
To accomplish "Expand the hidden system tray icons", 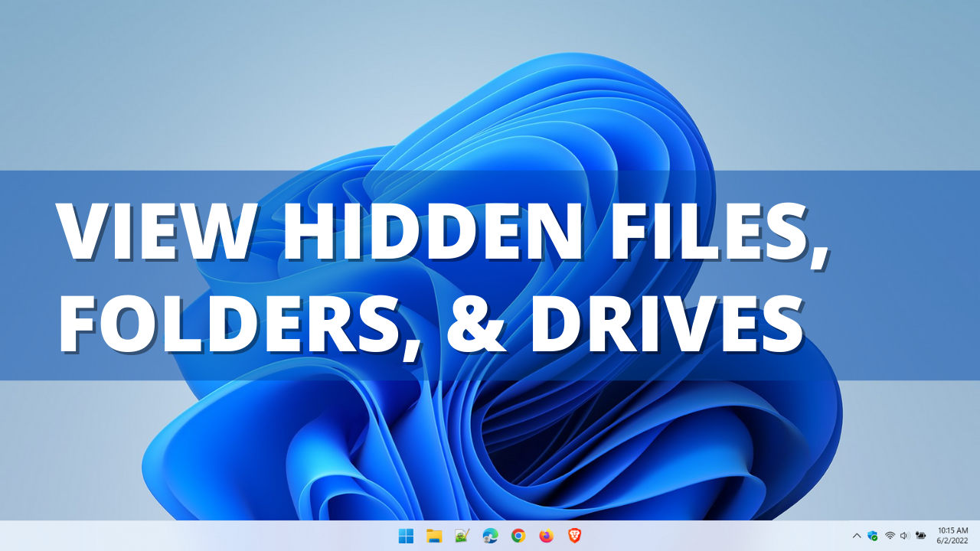I will 857,536.
